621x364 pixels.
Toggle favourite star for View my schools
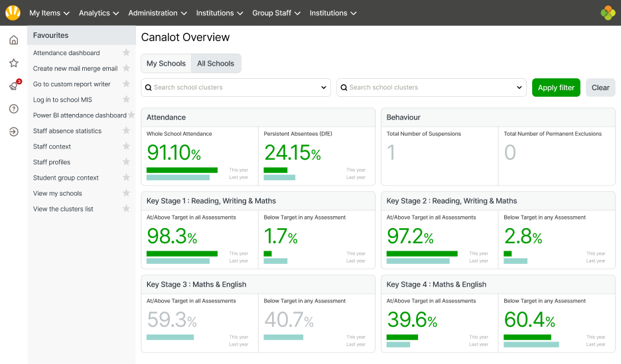pyautogui.click(x=126, y=194)
